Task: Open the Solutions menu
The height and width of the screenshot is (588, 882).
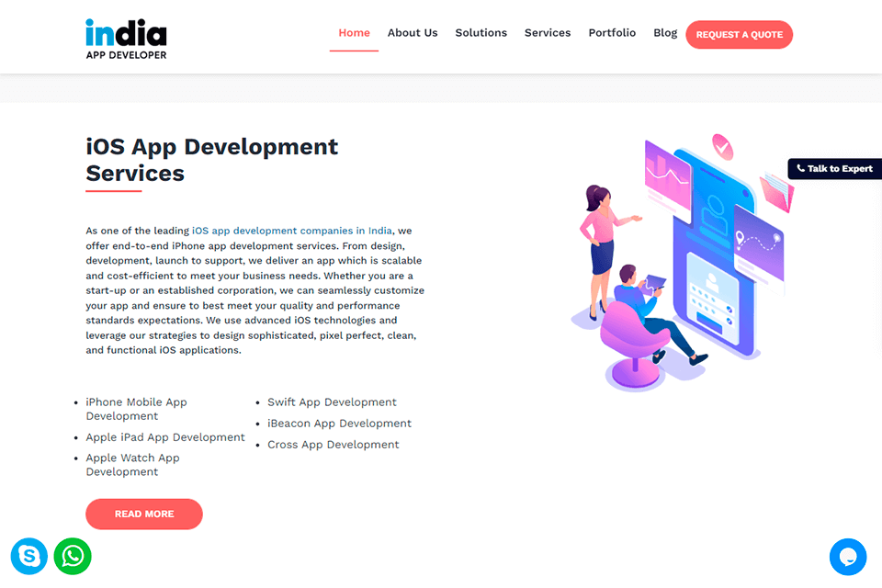Action: point(481,33)
